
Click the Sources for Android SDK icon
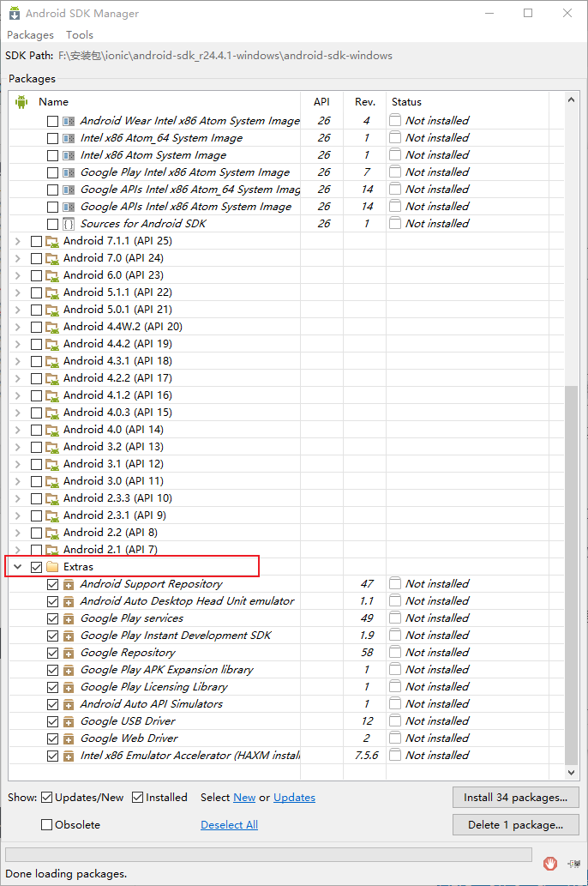tap(69, 224)
